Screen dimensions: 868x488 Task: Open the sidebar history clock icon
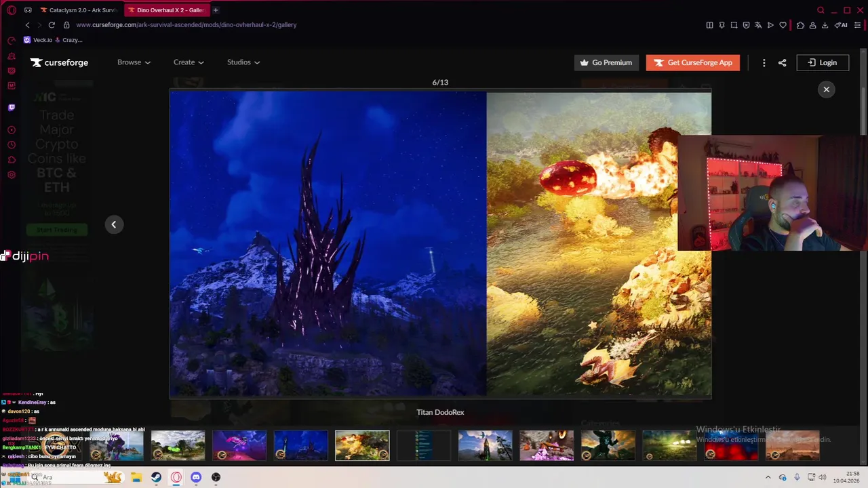point(12,145)
